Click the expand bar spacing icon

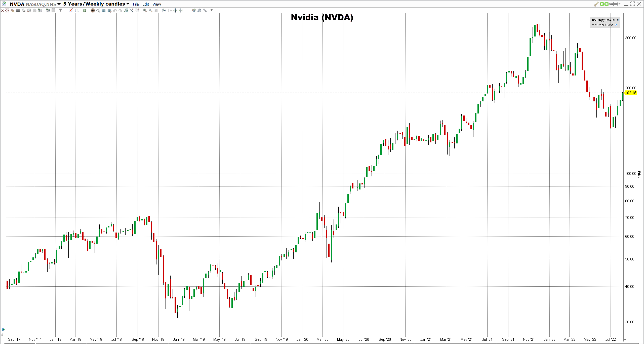coord(175,10)
